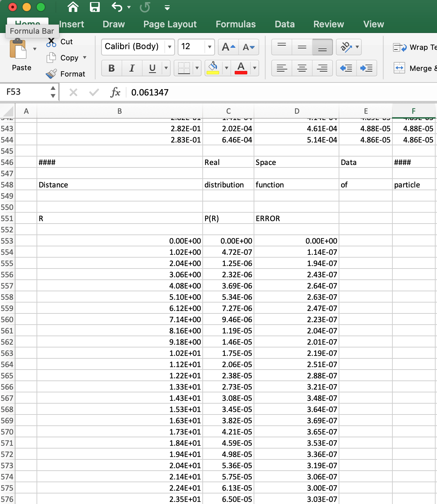
Task: Click the grayed Redo icon
Action: click(x=145, y=7)
